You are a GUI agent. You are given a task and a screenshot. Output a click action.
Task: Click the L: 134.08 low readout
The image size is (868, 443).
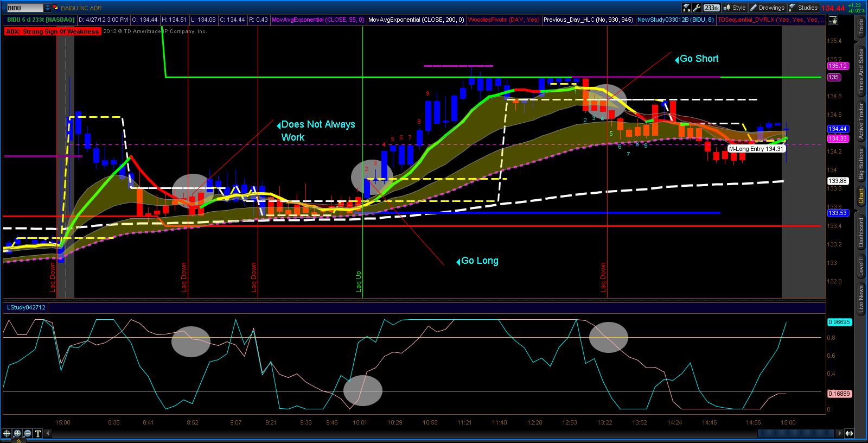pos(203,20)
